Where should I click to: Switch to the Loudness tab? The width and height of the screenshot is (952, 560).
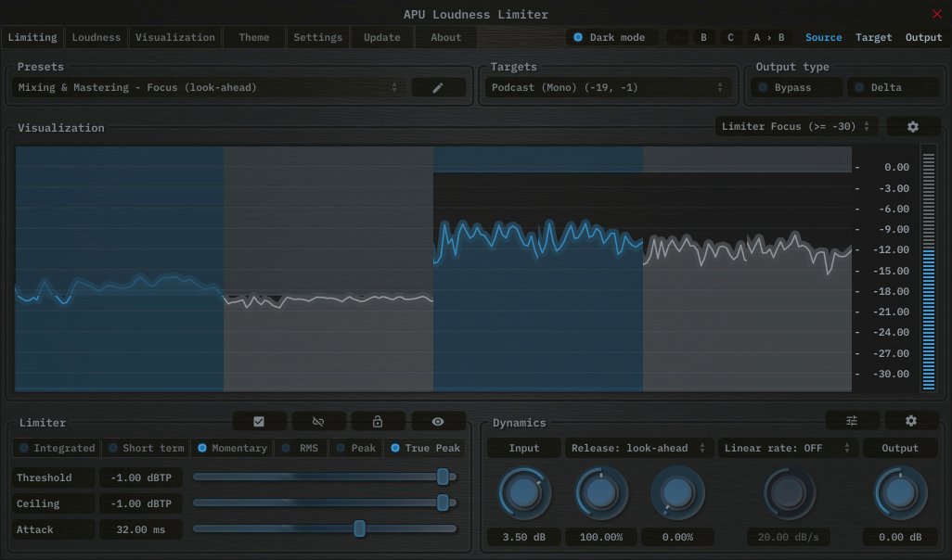(96, 37)
